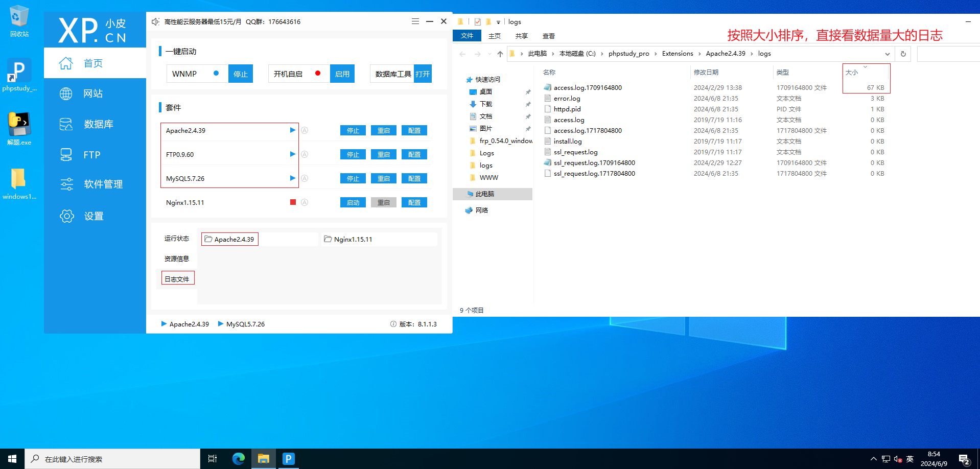Image resolution: width=980 pixels, height=469 pixels.
Task: Launch Microsoft Edge from the taskbar
Action: (x=238, y=459)
